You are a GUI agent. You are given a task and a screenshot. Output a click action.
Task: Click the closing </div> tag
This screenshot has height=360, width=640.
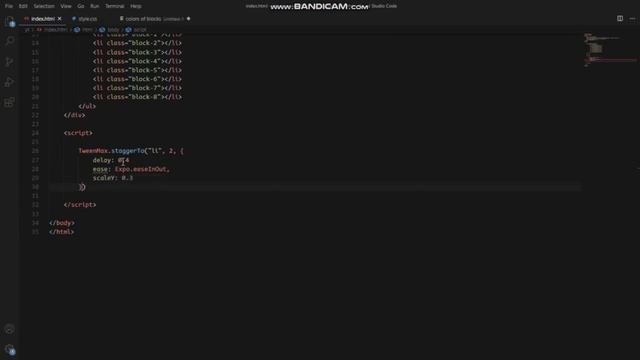coord(74,115)
